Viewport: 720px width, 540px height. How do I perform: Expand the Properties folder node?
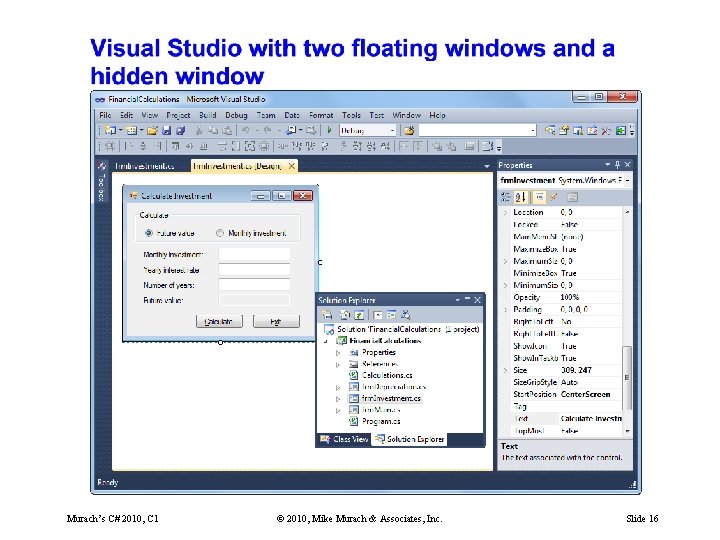[338, 353]
